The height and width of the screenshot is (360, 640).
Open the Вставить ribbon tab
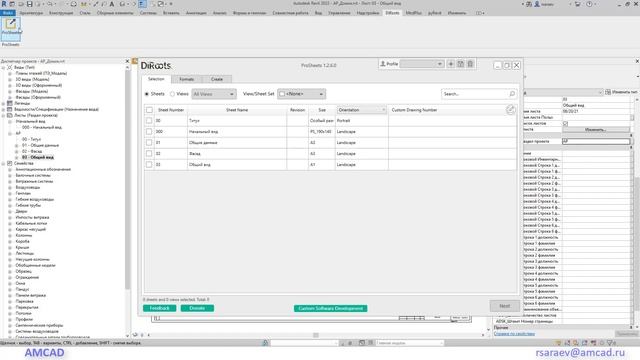(x=171, y=13)
